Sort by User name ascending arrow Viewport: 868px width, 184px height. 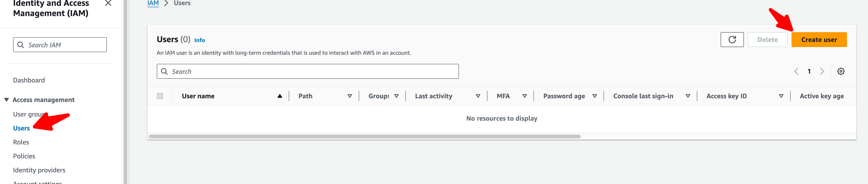pyautogui.click(x=279, y=96)
